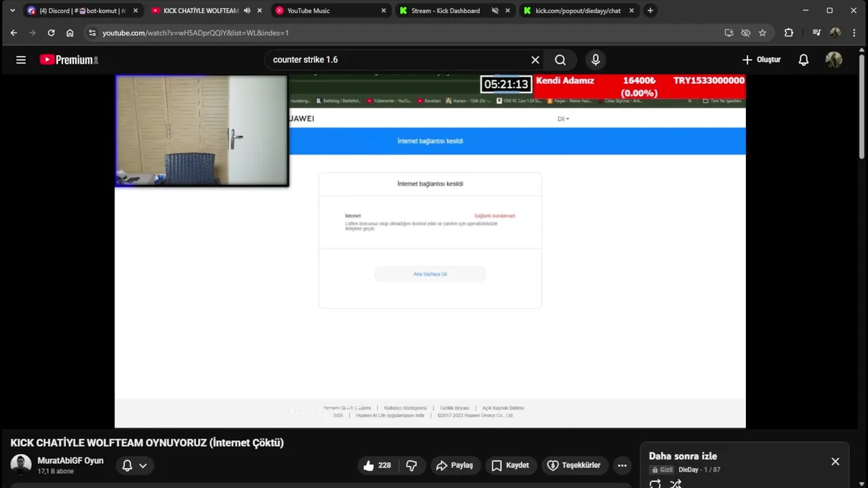
Task: Click the video title KICK CHATİYLE WOLFTEAM OYNUYORUZ
Action: point(147,443)
